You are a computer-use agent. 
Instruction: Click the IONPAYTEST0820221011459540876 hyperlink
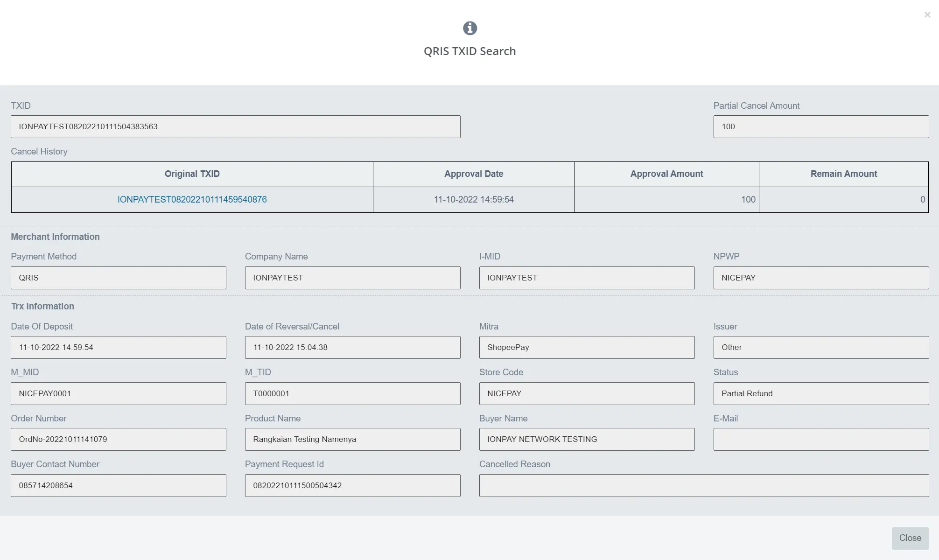[192, 199]
